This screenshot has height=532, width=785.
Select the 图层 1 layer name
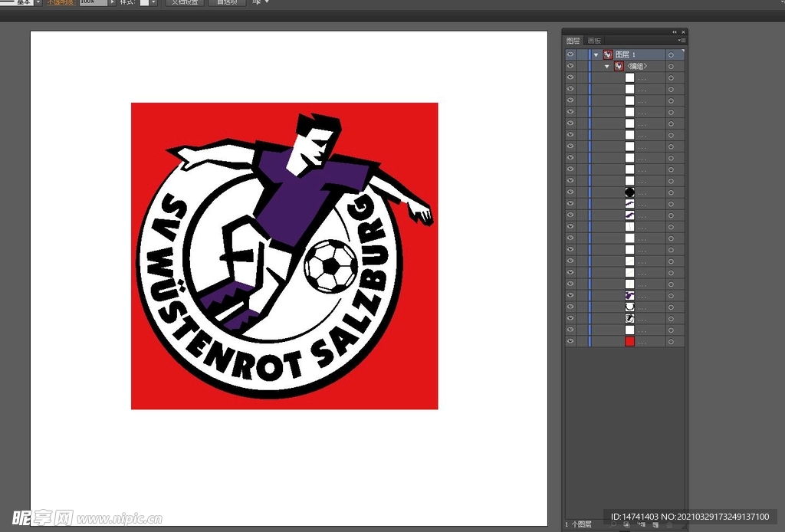coord(626,54)
